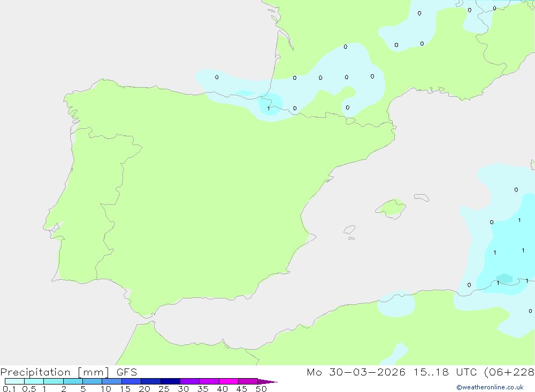Pick the 10–15 mm blue legend swatch
This screenshot has height=392, width=535.
(112, 381)
